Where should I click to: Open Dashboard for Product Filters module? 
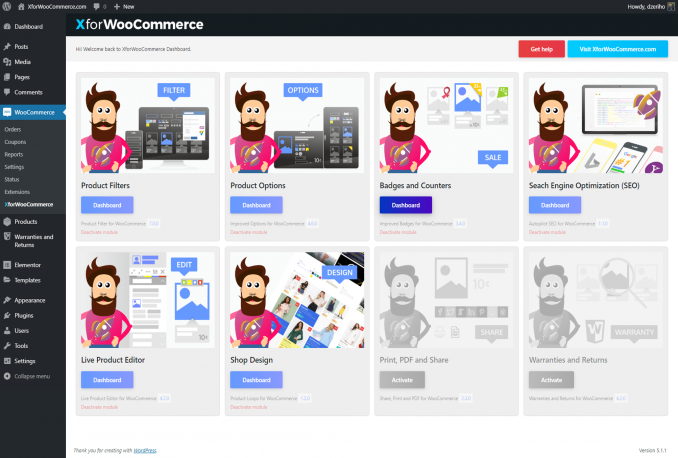[x=106, y=205]
